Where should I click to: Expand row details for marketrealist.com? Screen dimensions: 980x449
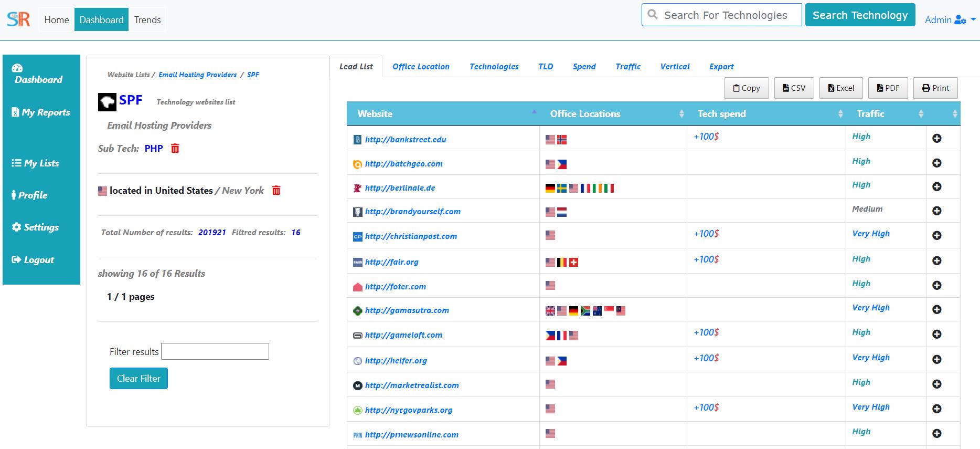(936, 384)
